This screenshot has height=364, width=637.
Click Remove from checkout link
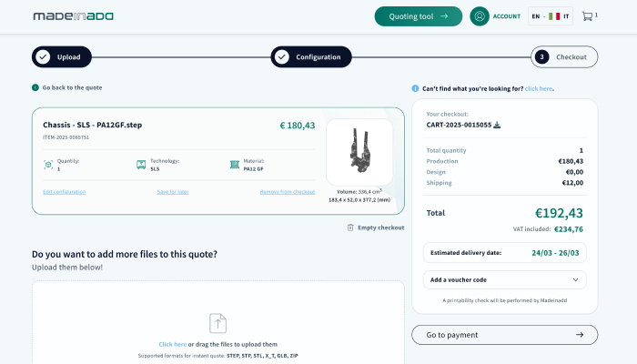click(x=288, y=192)
